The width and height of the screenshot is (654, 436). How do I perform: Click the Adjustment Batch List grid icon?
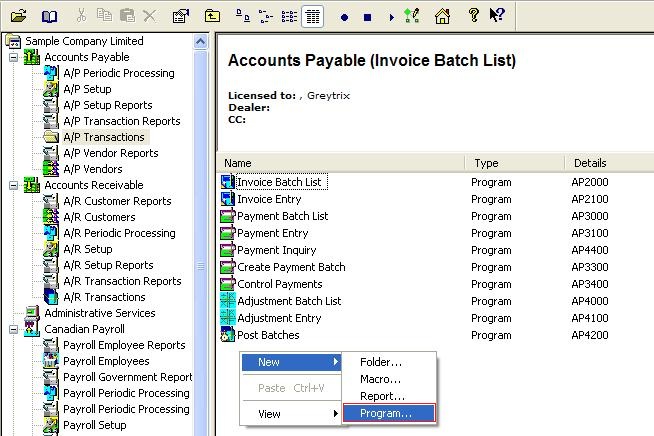pos(228,301)
